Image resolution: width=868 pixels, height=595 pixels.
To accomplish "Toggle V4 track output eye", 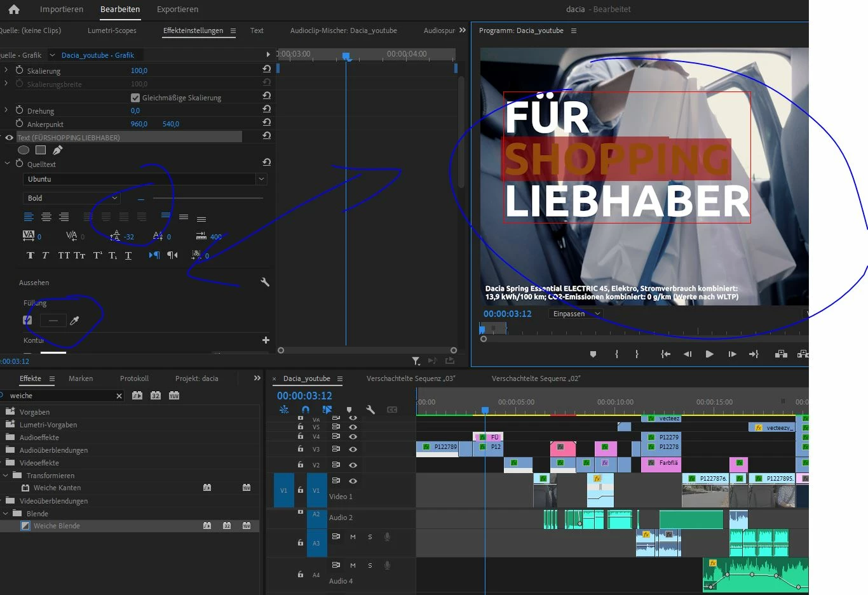I will (353, 436).
